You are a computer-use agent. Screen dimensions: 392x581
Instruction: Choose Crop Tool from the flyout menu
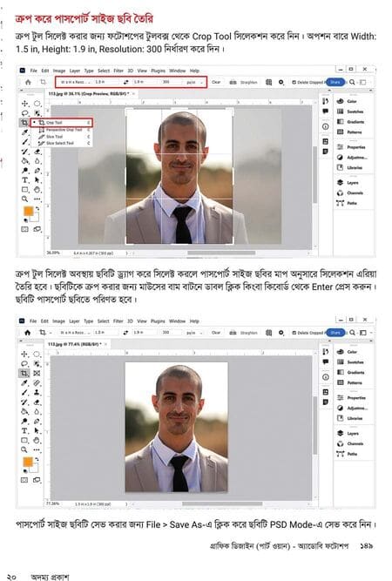[62, 123]
